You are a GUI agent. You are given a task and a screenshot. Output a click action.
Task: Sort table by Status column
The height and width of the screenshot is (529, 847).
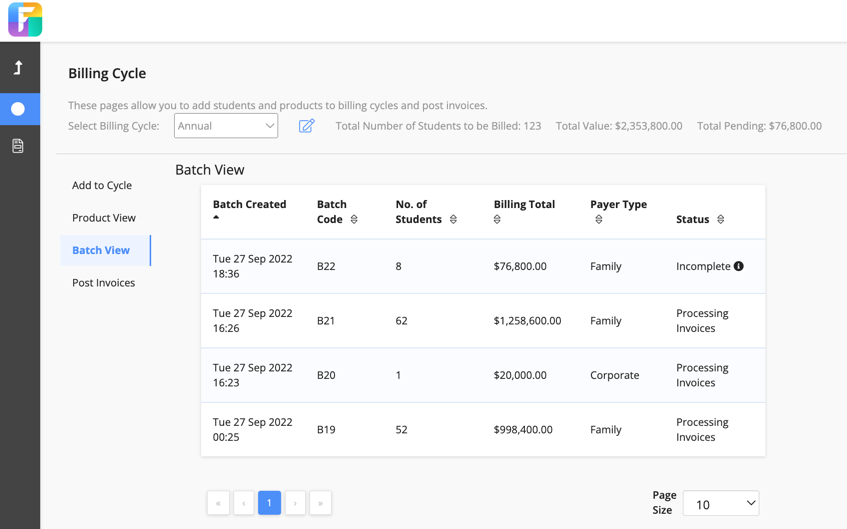pos(720,219)
